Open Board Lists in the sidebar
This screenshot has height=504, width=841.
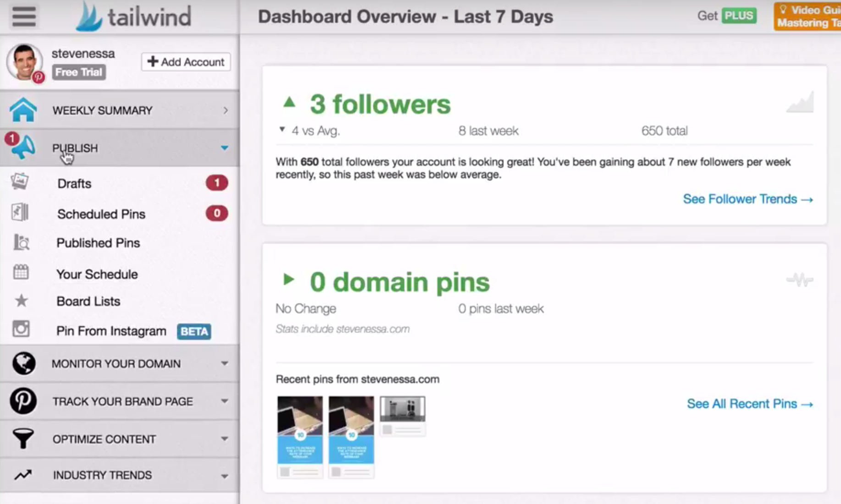point(89,301)
